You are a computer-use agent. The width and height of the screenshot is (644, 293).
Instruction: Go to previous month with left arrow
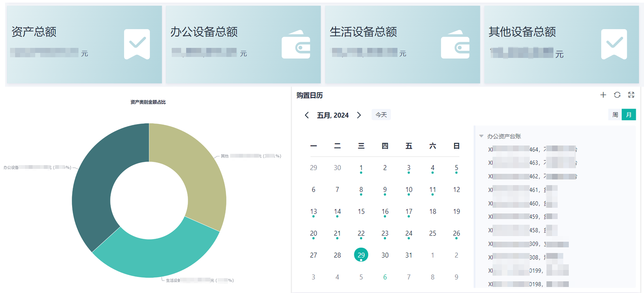[307, 115]
